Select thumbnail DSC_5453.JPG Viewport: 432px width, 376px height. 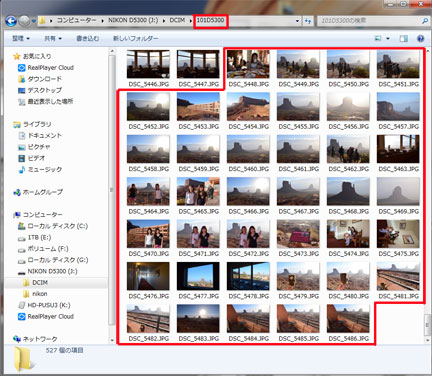pos(198,107)
